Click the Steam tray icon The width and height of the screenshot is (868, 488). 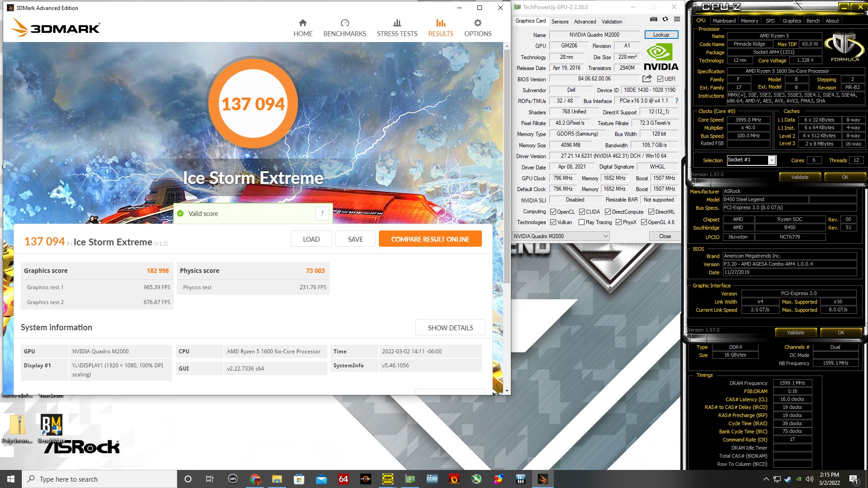click(x=788, y=479)
